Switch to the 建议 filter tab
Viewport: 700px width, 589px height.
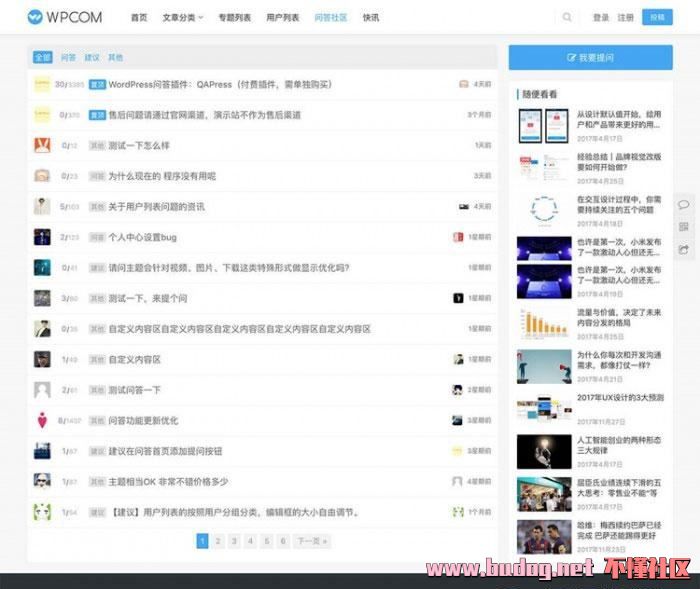92,58
